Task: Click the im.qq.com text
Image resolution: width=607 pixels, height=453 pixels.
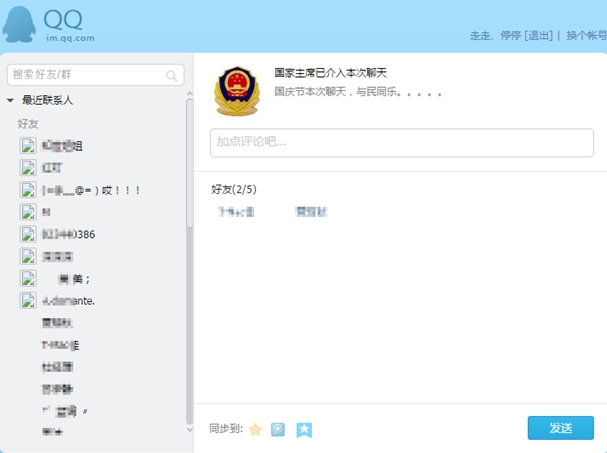Action: tap(70, 38)
